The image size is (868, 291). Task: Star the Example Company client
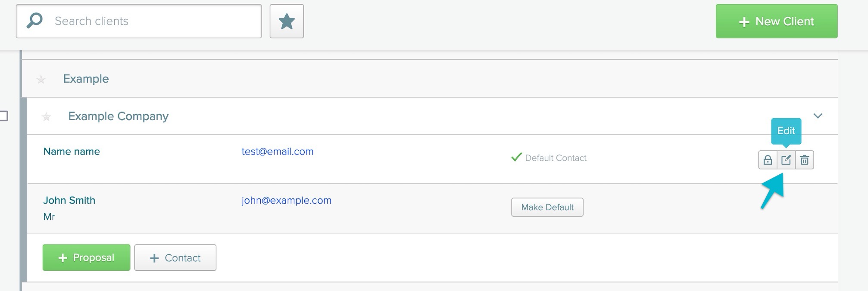[x=46, y=117]
